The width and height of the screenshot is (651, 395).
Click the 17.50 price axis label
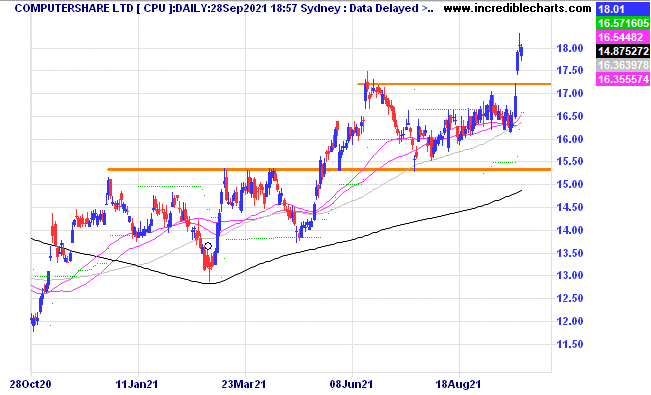pyautogui.click(x=570, y=71)
